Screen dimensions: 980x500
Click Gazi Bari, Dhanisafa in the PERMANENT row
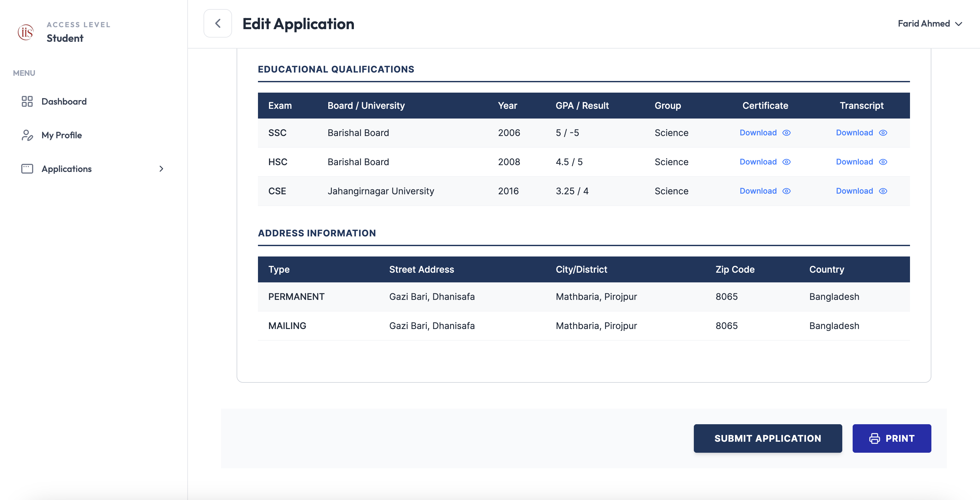pyautogui.click(x=432, y=297)
